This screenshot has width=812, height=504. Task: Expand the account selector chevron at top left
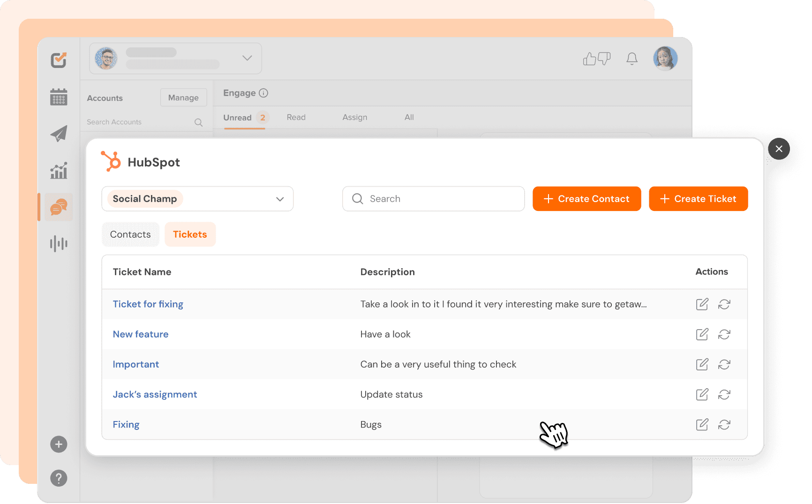click(x=247, y=58)
